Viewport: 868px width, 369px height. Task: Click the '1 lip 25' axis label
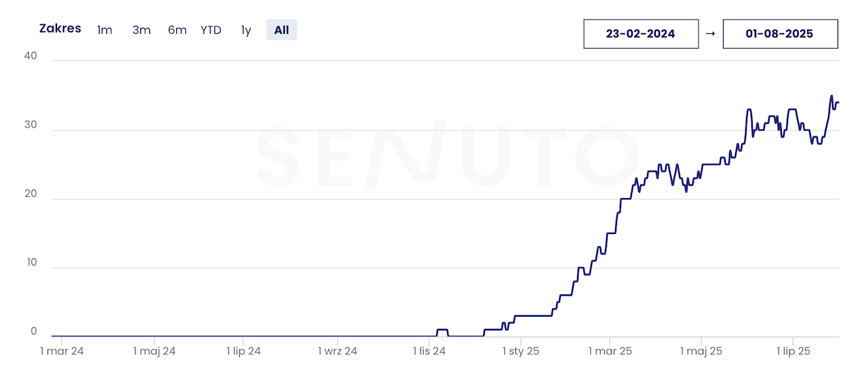(793, 351)
